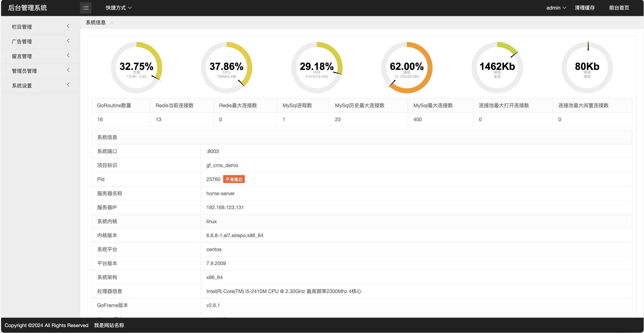
Task: Click 清理缓存 in top bar
Action: tap(584, 8)
